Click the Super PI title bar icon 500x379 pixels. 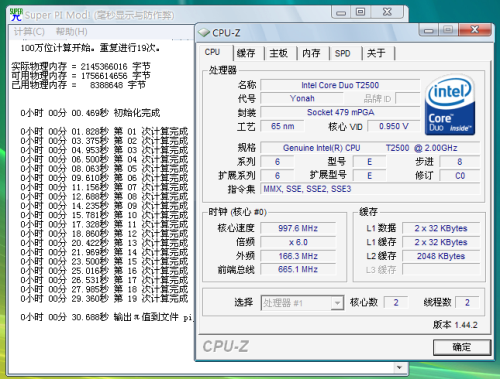16,15
